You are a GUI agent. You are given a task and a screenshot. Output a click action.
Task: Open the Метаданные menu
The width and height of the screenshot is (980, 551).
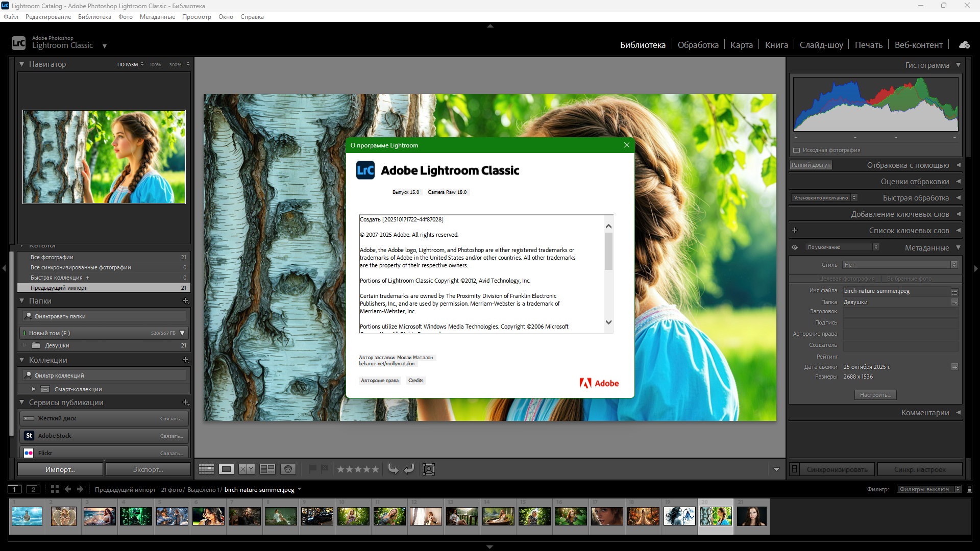click(x=157, y=17)
